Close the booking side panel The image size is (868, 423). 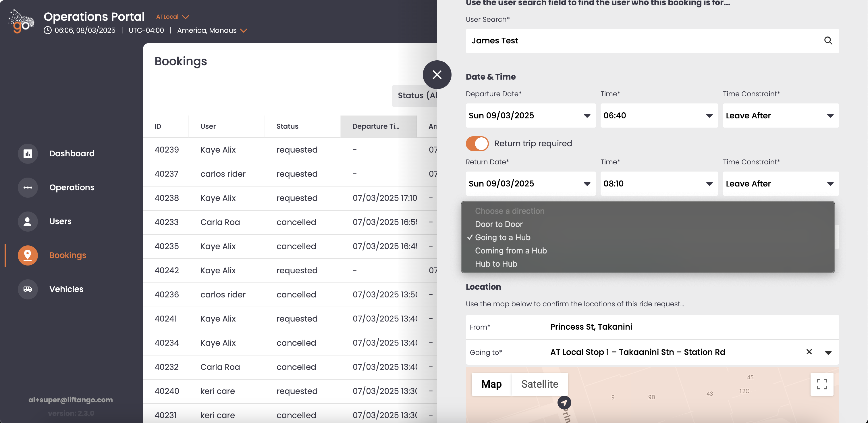437,74
